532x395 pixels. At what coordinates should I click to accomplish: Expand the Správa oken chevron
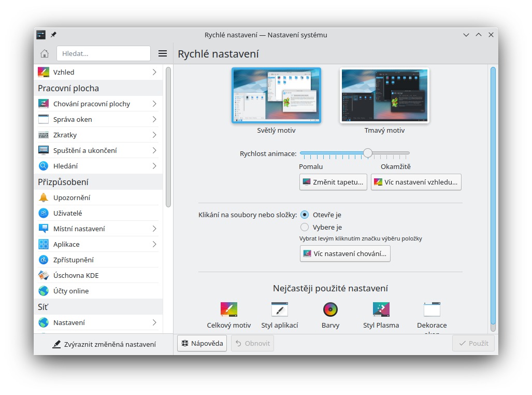154,119
